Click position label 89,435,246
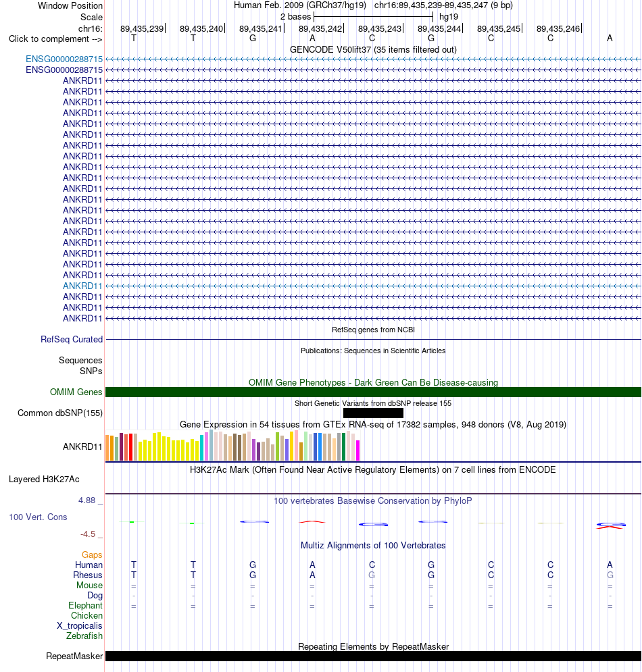 558,29
